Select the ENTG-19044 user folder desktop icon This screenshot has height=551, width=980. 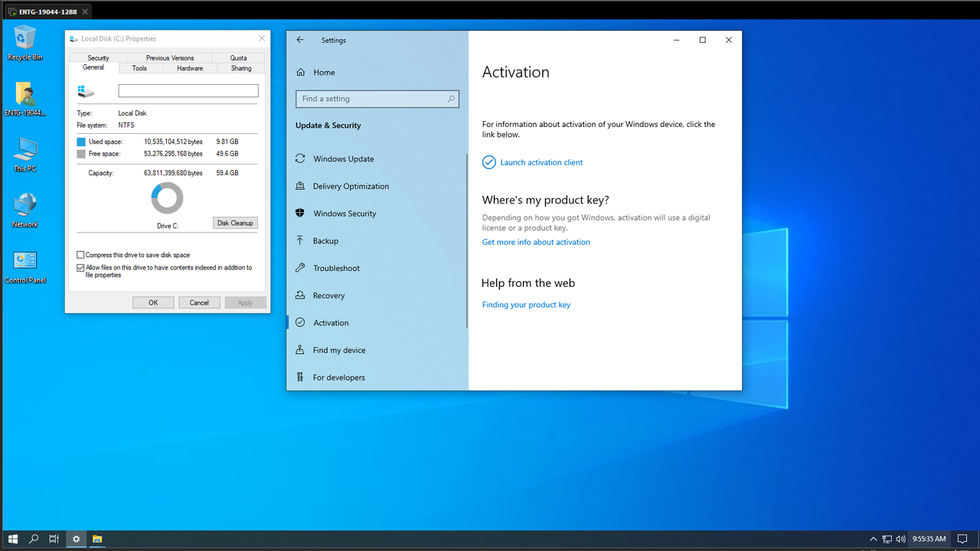click(x=24, y=98)
